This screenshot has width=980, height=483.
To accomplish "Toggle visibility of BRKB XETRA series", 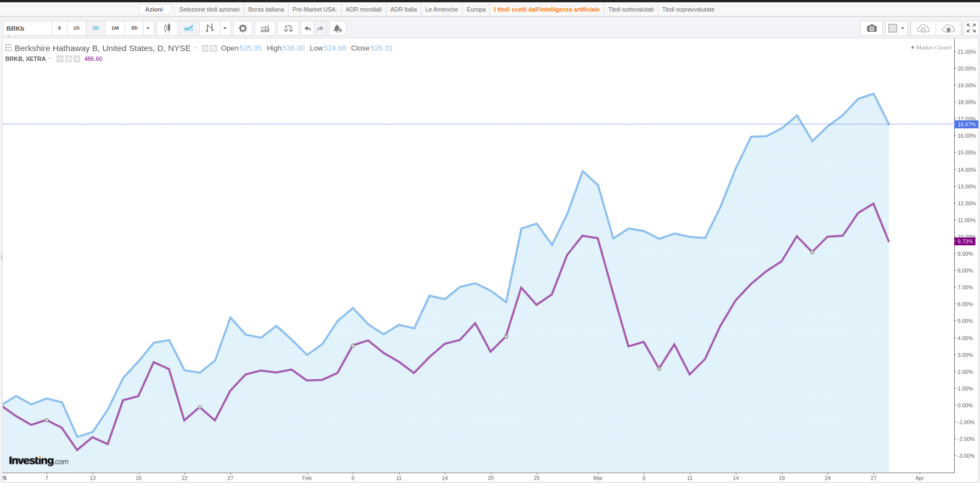I will 60,59.
